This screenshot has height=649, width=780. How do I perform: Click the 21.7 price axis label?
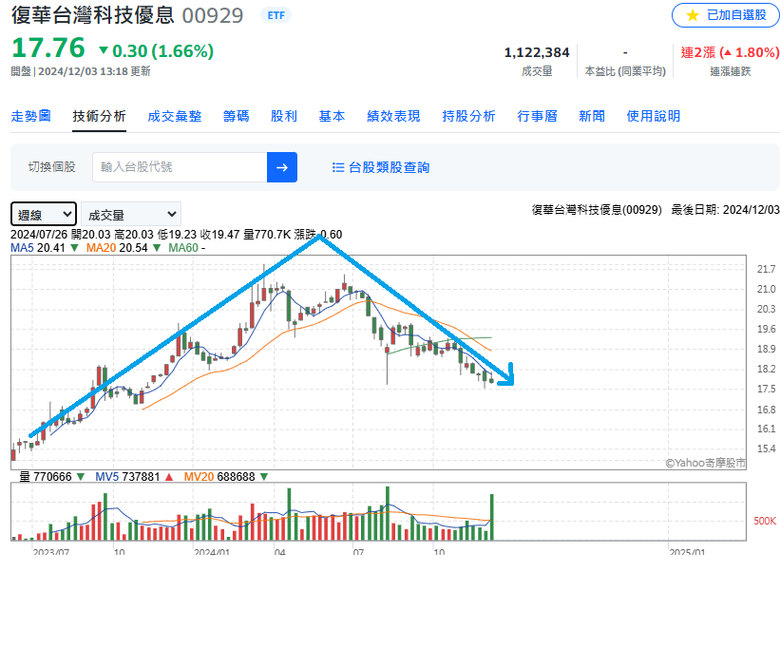(766, 270)
